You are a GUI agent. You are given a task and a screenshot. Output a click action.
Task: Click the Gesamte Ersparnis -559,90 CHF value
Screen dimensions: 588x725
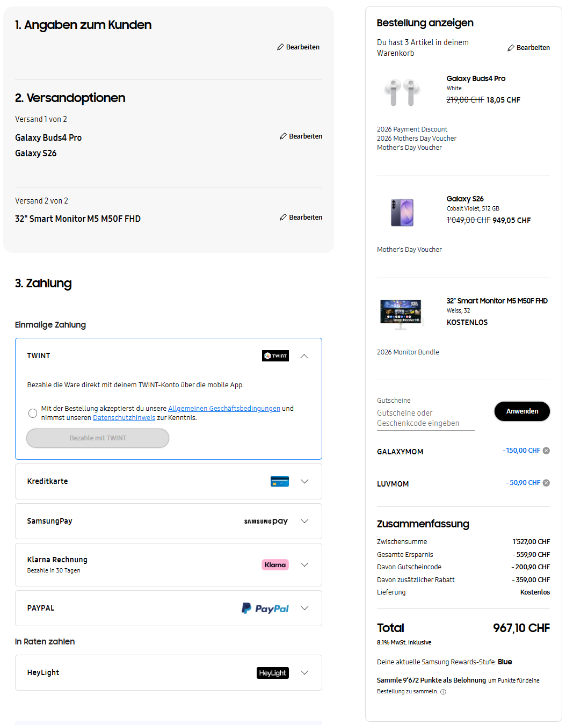point(531,555)
